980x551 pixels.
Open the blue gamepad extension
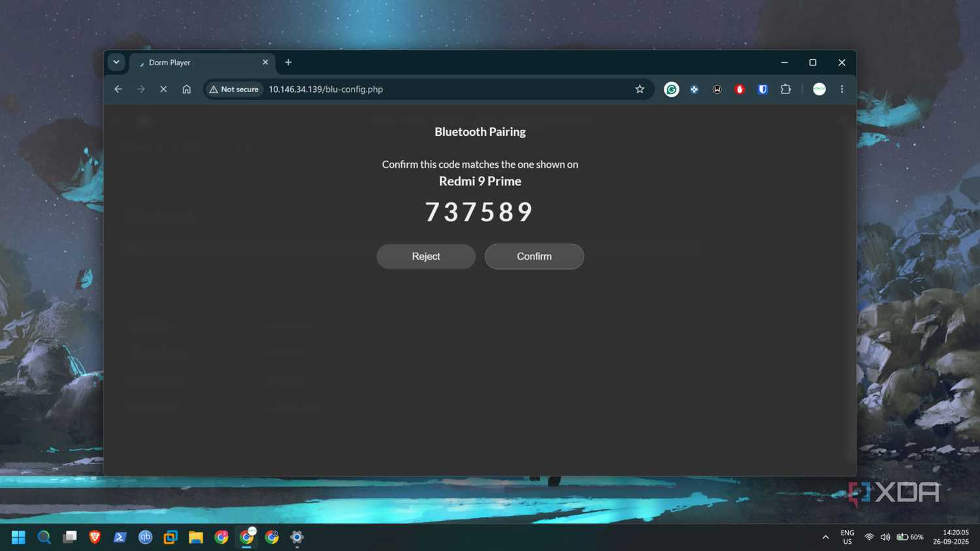pos(694,89)
